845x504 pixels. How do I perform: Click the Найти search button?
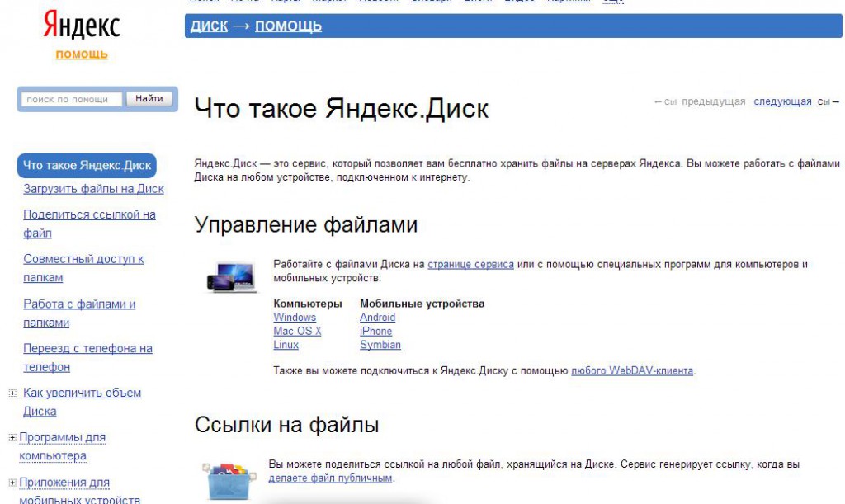149,98
